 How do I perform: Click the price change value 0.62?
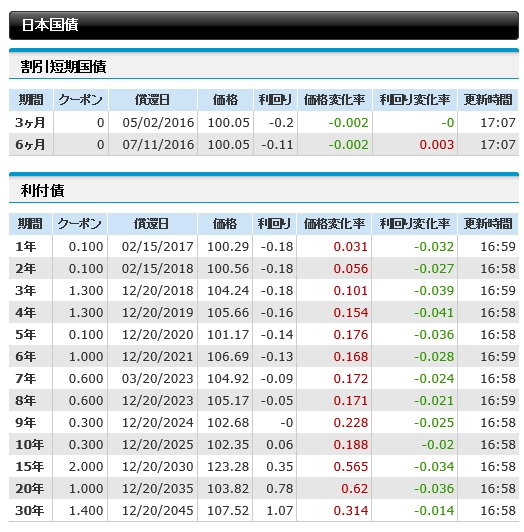(x=354, y=489)
